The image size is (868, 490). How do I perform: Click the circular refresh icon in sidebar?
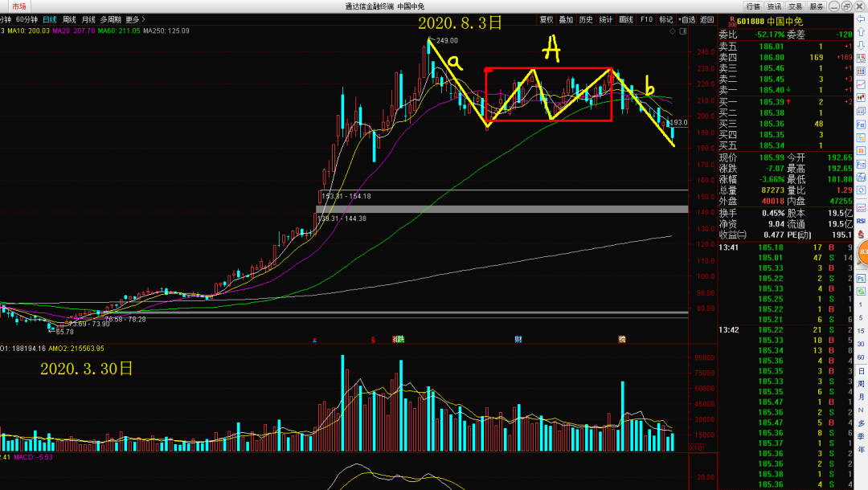tap(861, 190)
